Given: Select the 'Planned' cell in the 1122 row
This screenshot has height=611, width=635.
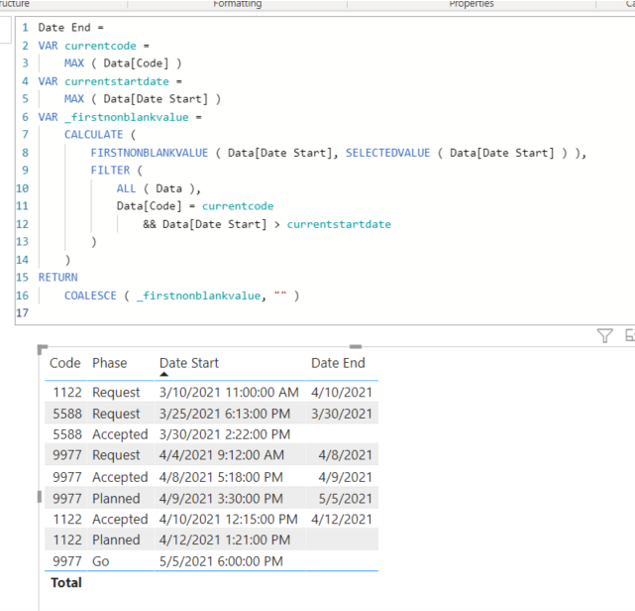Looking at the screenshot, I should [116, 540].
